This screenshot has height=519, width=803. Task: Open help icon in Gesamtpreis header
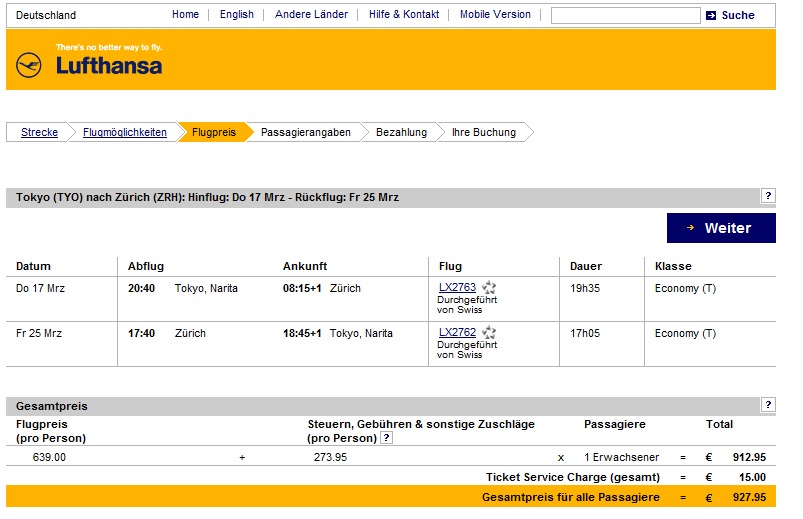(768, 405)
